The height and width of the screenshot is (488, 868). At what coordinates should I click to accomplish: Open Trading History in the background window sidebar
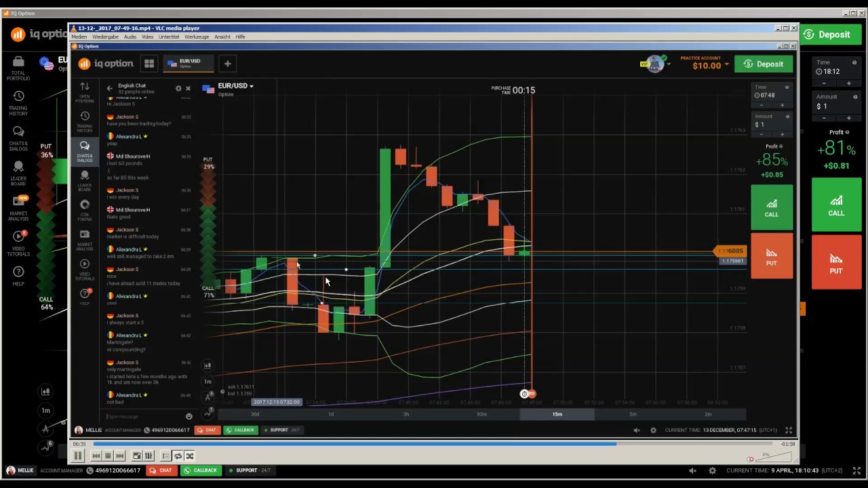pyautogui.click(x=18, y=104)
